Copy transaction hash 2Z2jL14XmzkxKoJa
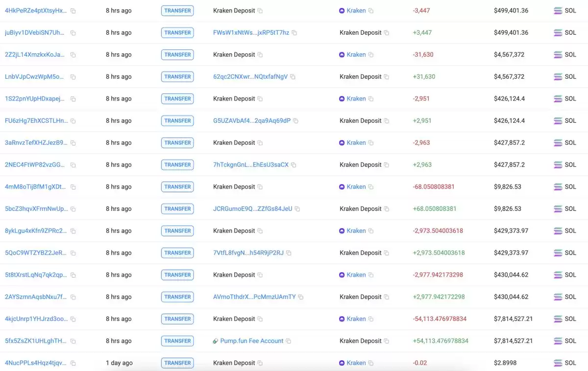Screen dimensions: 588x371 tap(73, 55)
